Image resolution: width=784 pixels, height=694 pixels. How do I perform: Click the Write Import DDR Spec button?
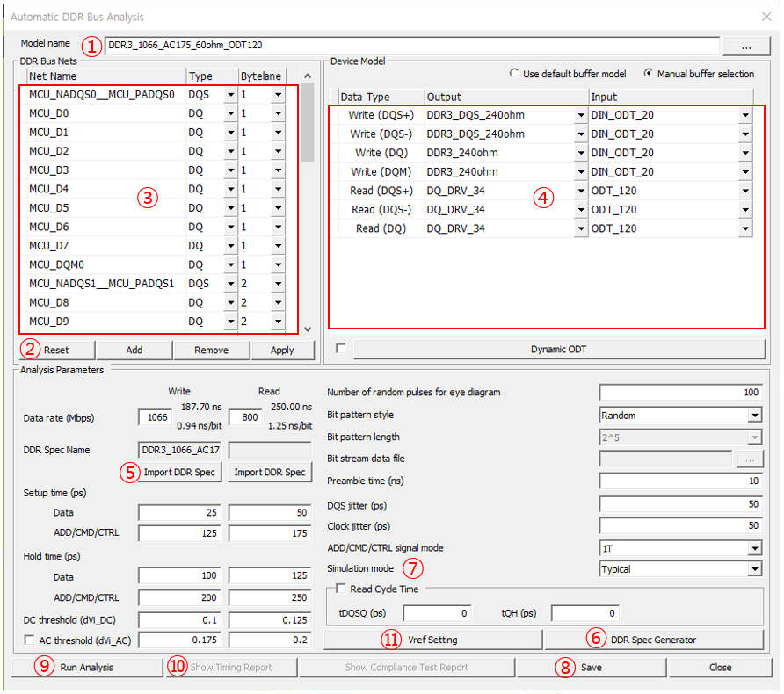pyautogui.click(x=180, y=472)
